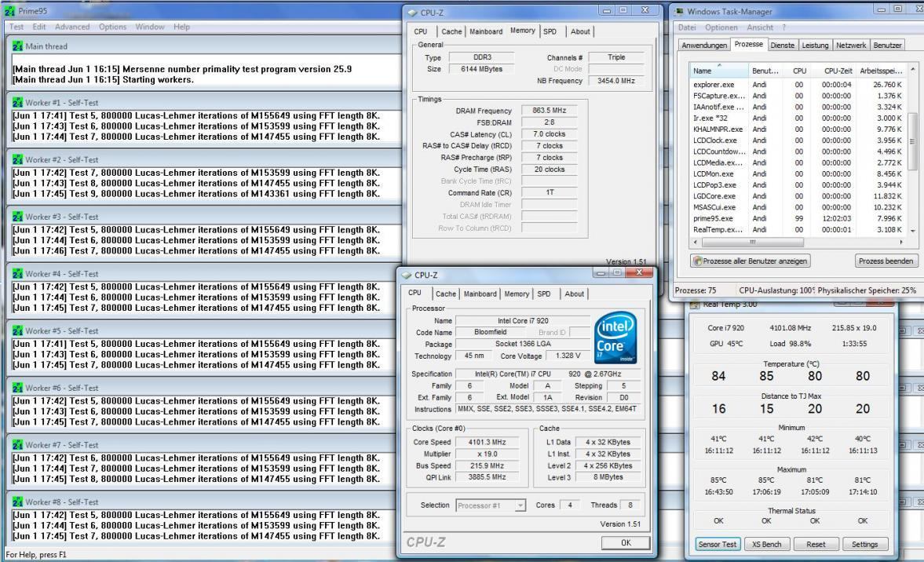Screen dimensions: 924x562
Task: Open the Edit menu in Prime95
Action: [x=39, y=27]
